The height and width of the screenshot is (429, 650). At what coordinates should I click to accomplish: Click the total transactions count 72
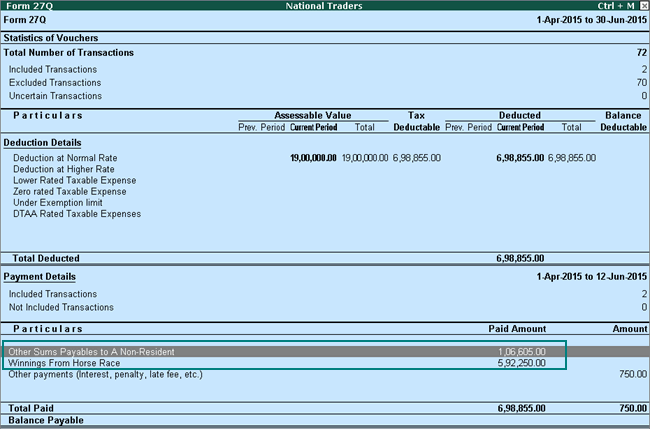coord(642,53)
